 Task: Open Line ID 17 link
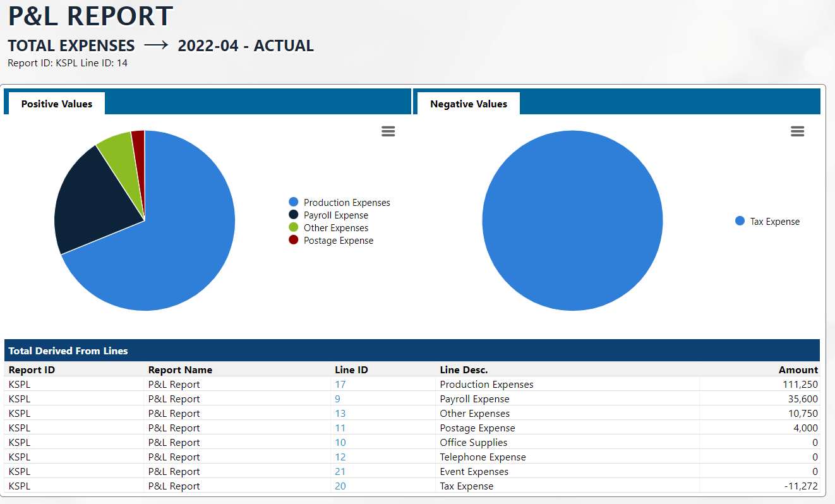point(340,385)
